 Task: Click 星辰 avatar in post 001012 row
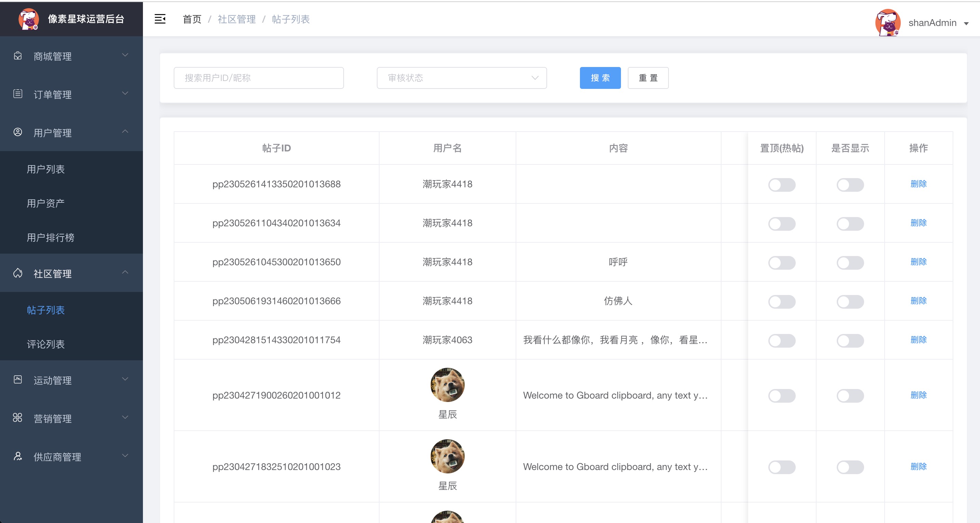447,385
